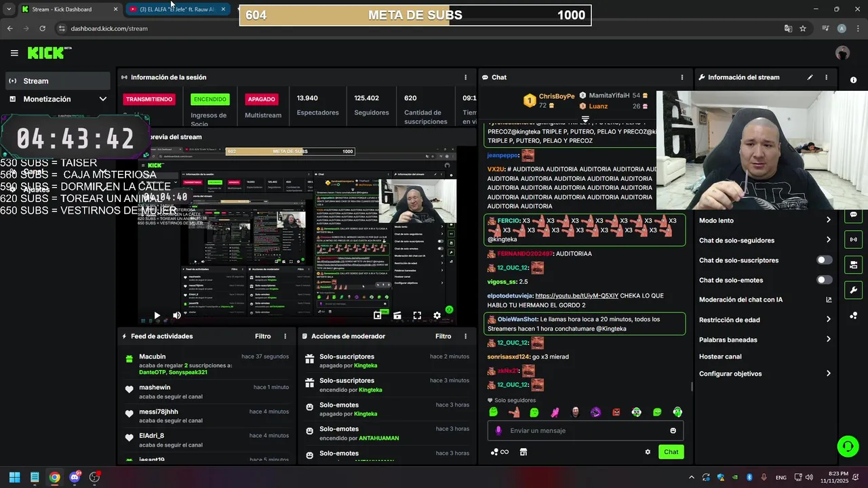Open the Hostear canal option

click(720, 357)
